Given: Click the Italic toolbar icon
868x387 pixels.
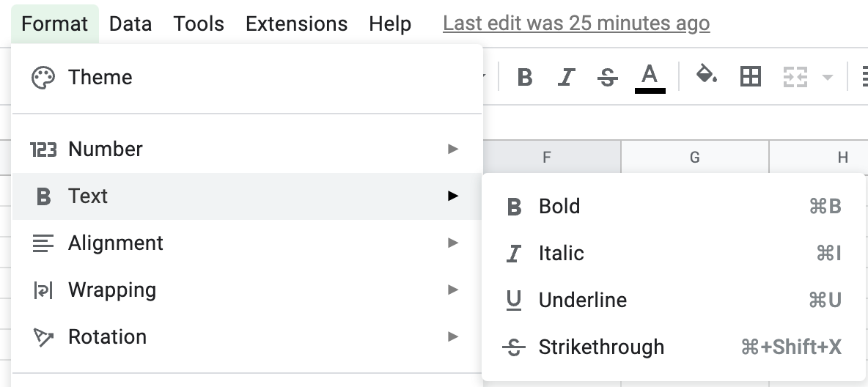Looking at the screenshot, I should coord(566,77).
